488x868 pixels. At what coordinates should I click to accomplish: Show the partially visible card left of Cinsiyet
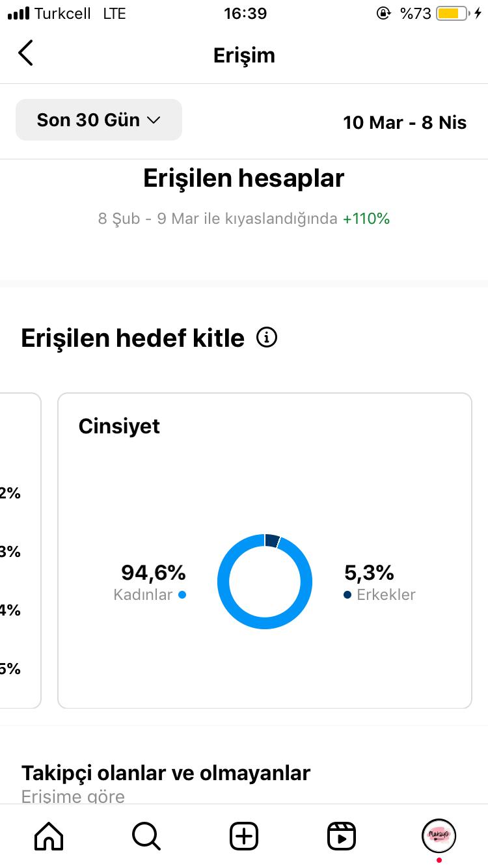[x=20, y=550]
